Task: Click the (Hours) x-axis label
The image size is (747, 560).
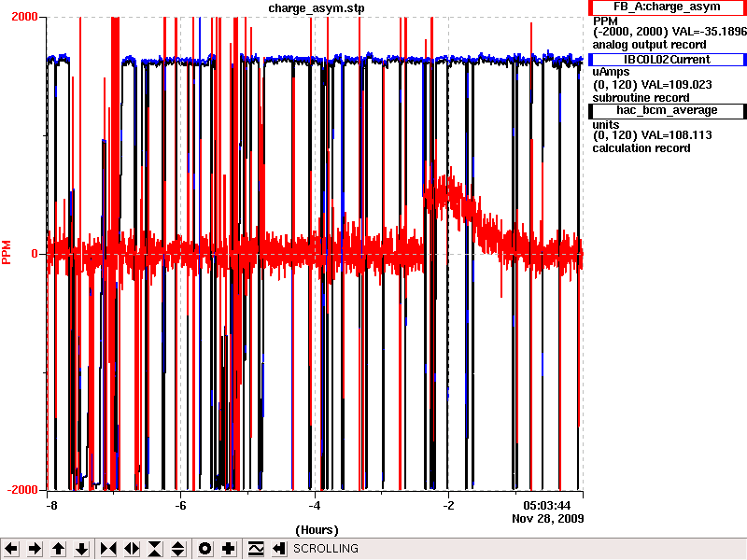Action: click(317, 530)
